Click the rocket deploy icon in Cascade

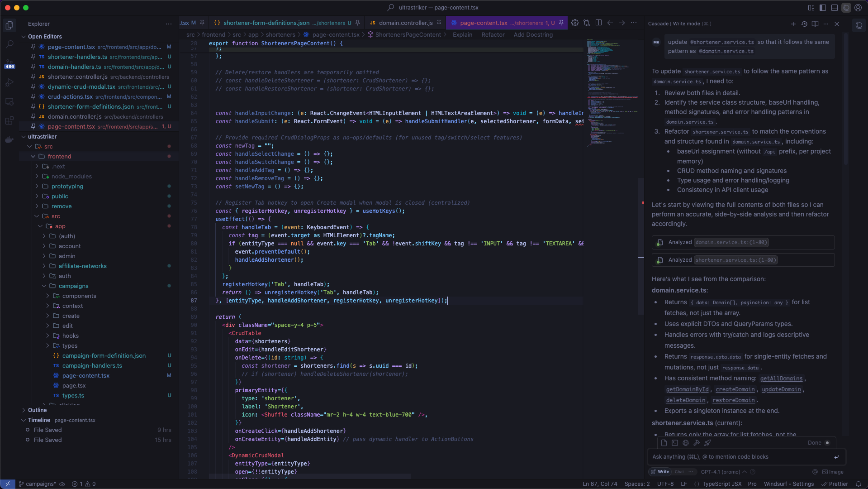[x=707, y=443]
